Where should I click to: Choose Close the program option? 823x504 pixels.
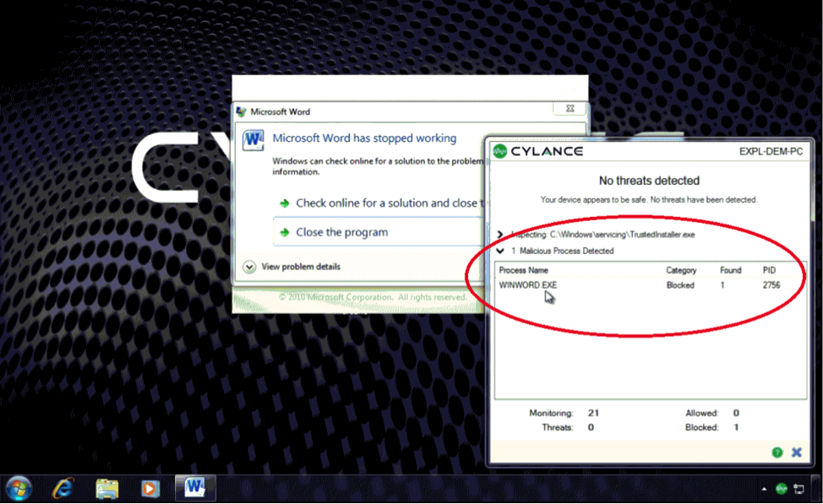[378, 232]
